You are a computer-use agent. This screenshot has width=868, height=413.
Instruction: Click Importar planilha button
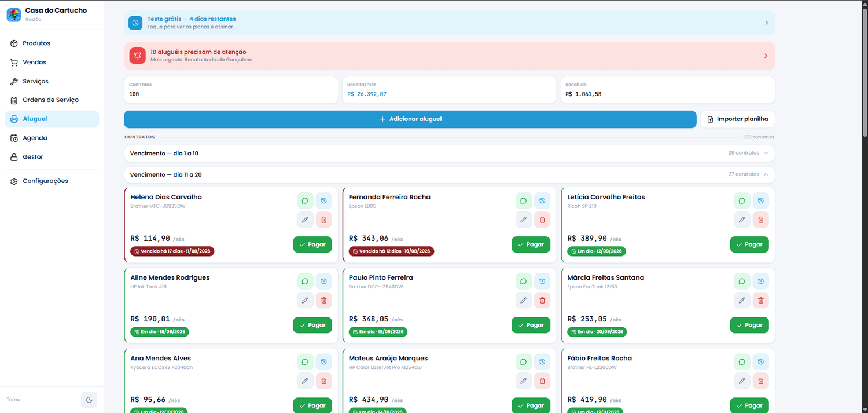(738, 119)
